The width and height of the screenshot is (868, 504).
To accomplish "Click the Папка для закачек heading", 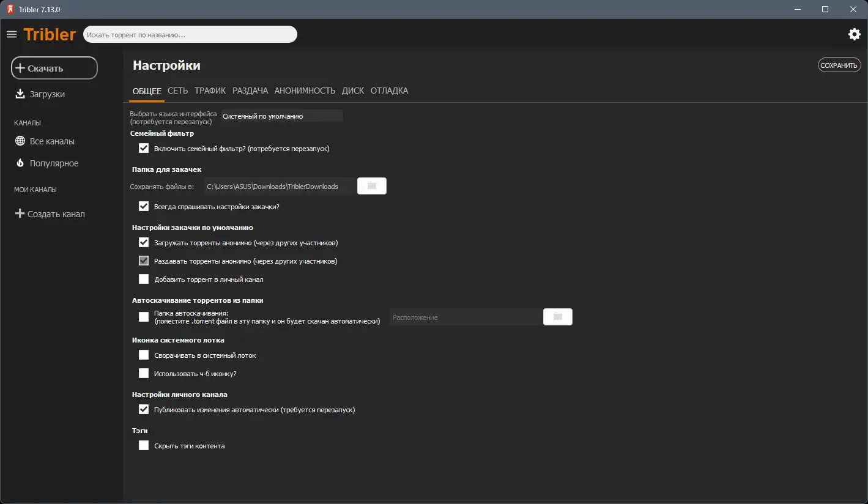I will (x=167, y=169).
